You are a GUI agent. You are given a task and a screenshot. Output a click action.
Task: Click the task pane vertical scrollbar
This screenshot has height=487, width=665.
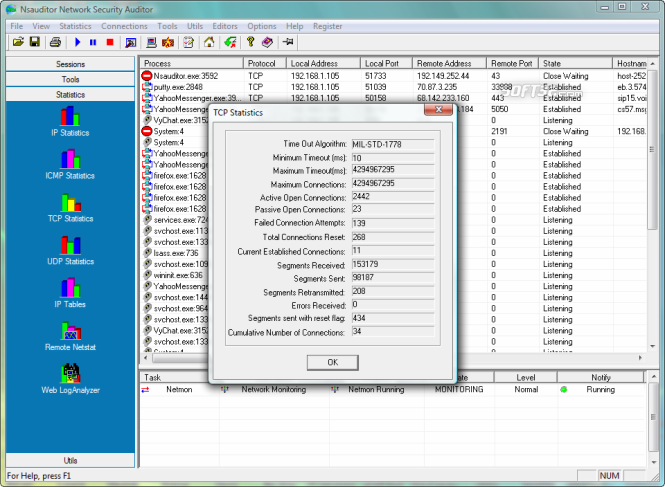click(652, 417)
